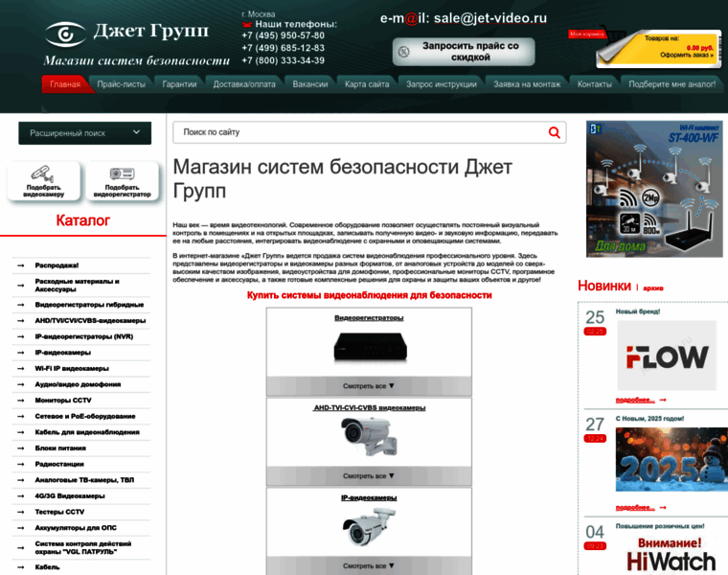
Task: Open the ST-400-WF Wi-Fi kit banner
Action: (652, 190)
